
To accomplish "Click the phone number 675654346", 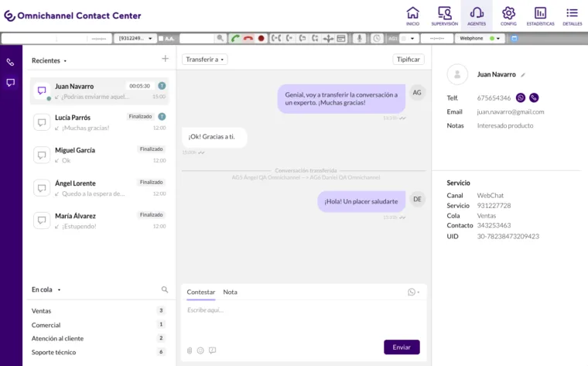I will 494,97.
